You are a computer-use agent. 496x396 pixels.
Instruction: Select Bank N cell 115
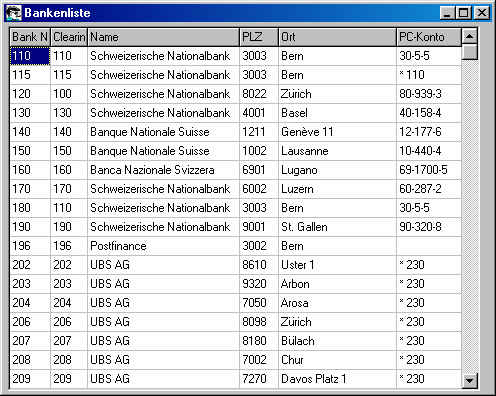pos(30,75)
